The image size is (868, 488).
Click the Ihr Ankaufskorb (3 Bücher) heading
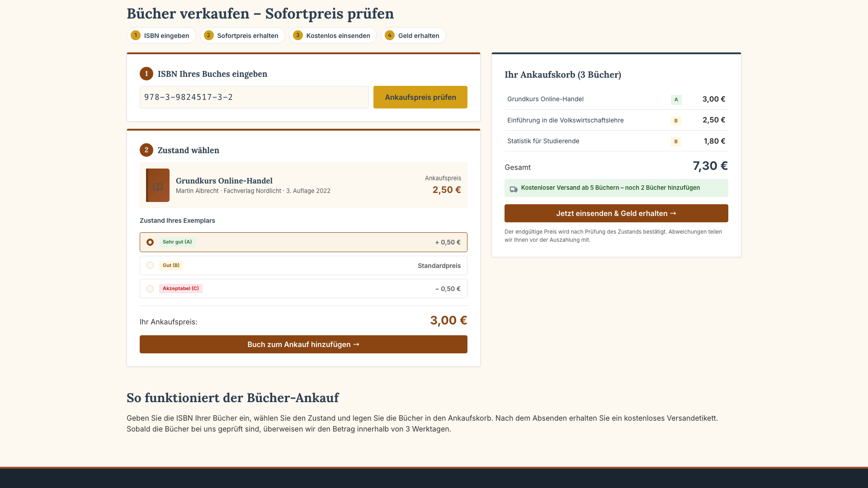coord(563,75)
